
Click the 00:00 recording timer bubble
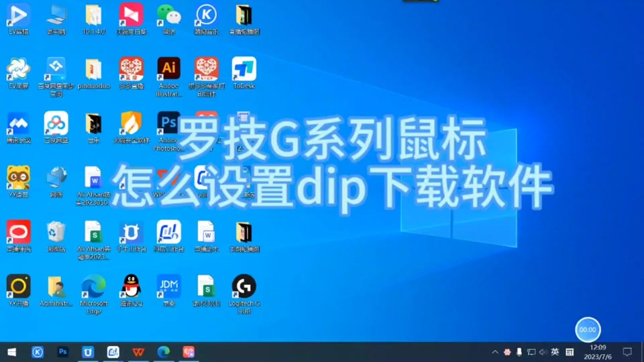point(588,330)
